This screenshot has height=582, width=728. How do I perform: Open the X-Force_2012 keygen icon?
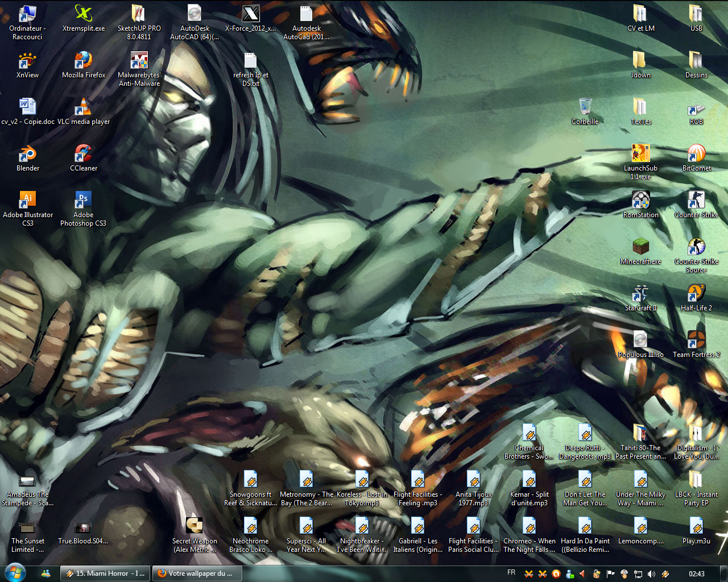click(x=250, y=19)
